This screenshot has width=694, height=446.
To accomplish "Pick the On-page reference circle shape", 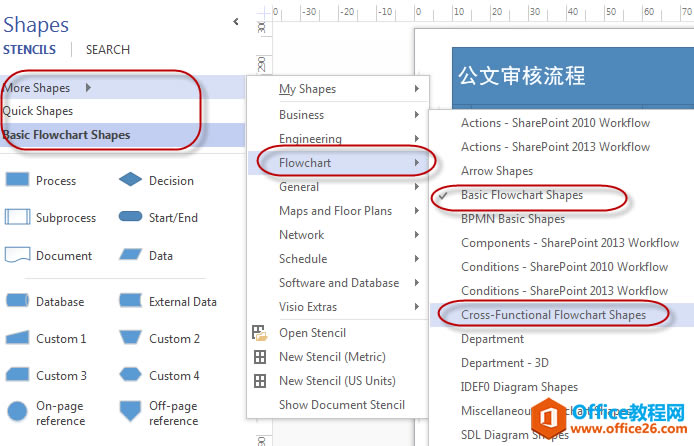I will [17, 411].
